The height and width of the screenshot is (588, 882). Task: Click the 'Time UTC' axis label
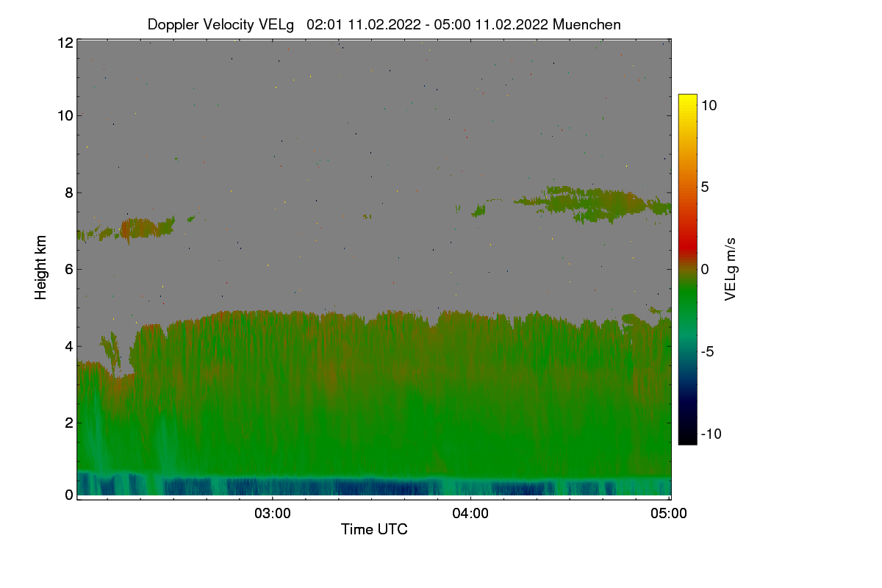click(374, 529)
